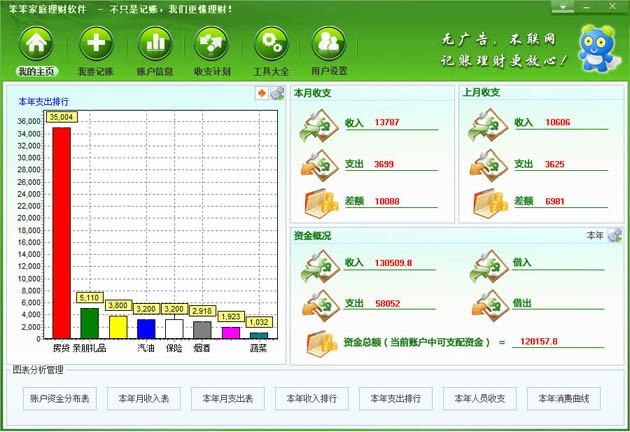The height and width of the screenshot is (432, 630).
Task: Open 工具大全 gears icon
Action: [x=270, y=44]
